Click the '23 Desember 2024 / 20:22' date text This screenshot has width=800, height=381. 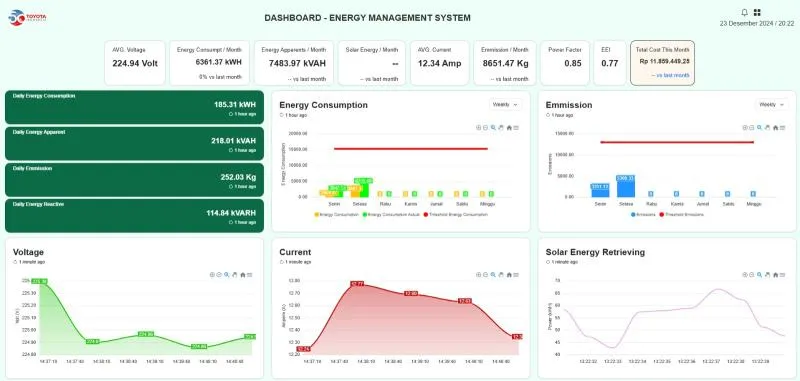point(757,23)
